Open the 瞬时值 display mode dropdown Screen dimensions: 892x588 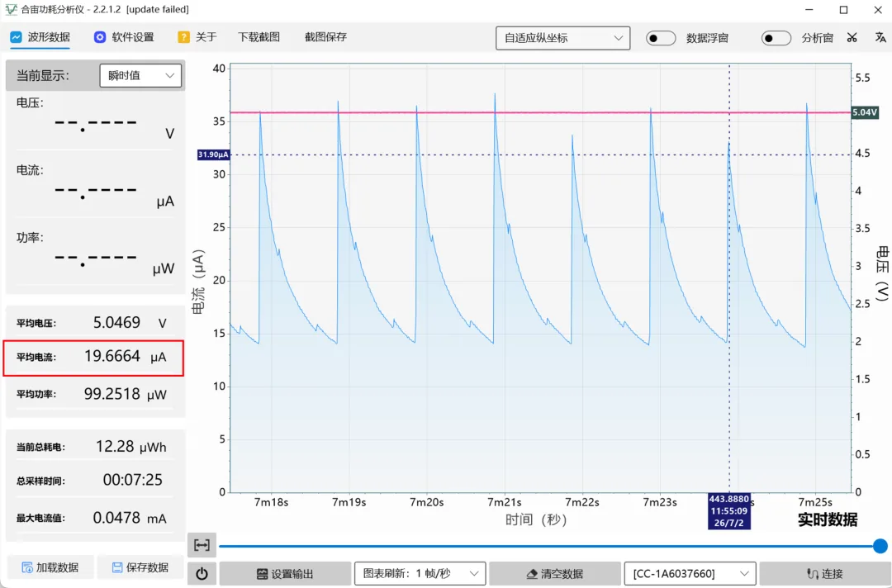140,75
